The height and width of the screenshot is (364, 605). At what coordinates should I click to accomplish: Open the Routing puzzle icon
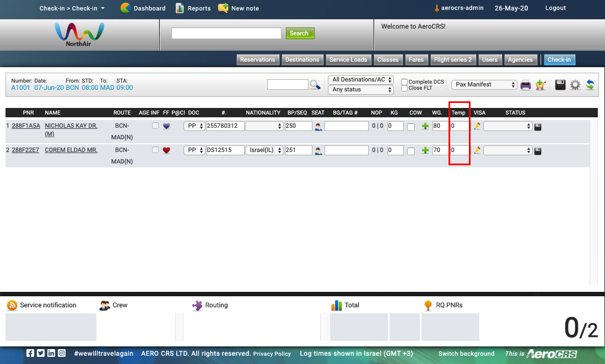(197, 306)
